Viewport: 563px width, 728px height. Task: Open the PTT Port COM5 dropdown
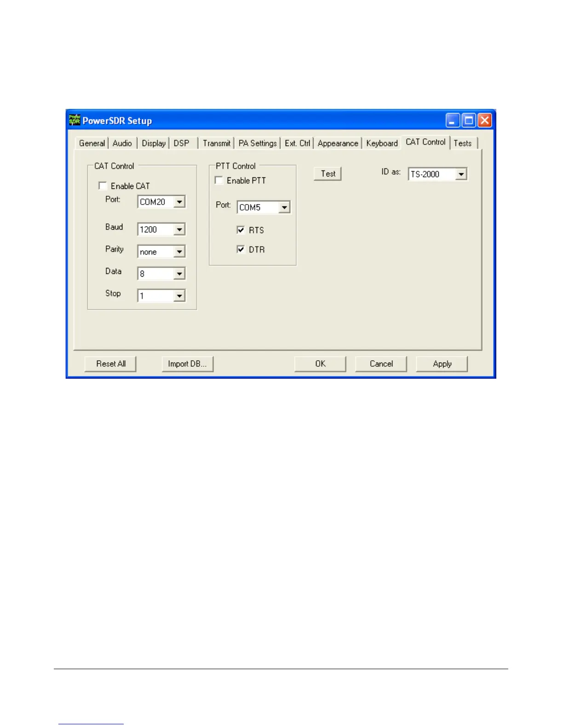click(x=284, y=207)
